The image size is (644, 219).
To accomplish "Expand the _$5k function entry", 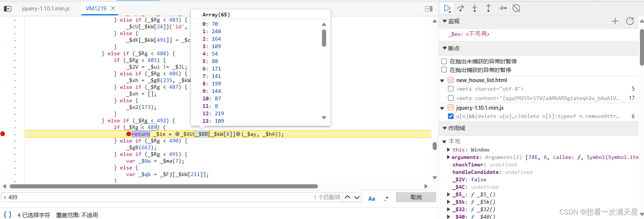I will [448, 202].
